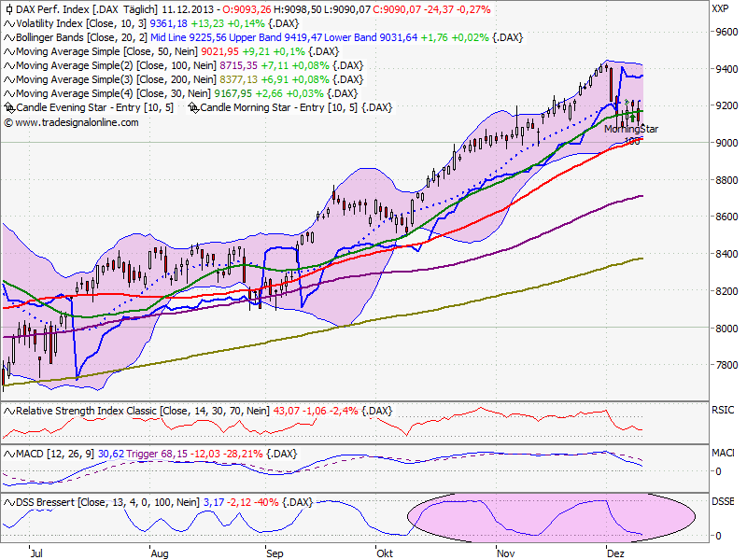Click the Moving Average Simple(3) 200-period icon
Screen dimensions: 747x560
(7, 79)
